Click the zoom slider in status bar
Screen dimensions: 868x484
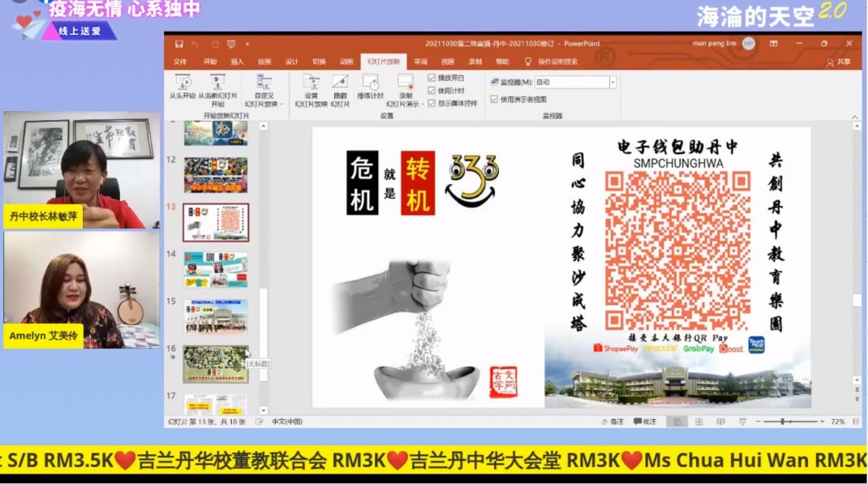pyautogui.click(x=783, y=422)
